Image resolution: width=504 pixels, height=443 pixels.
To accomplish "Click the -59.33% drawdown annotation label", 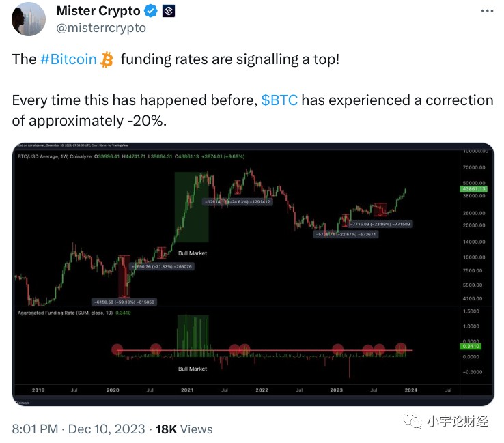I will (x=124, y=302).
